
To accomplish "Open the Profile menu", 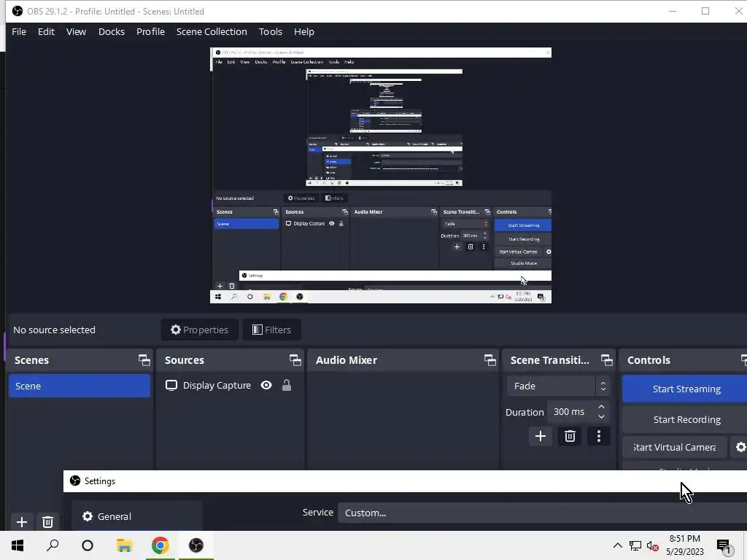I will coord(150,31).
